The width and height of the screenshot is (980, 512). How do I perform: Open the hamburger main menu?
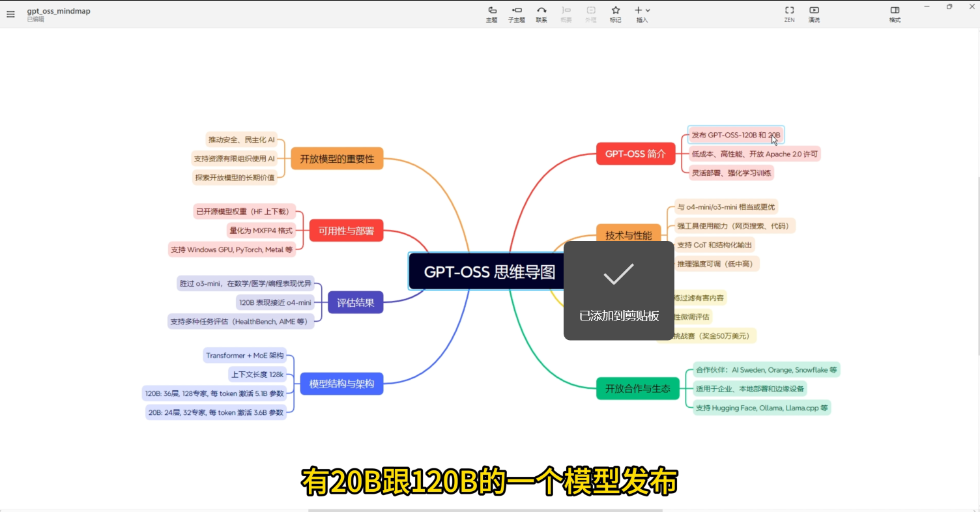tap(10, 14)
